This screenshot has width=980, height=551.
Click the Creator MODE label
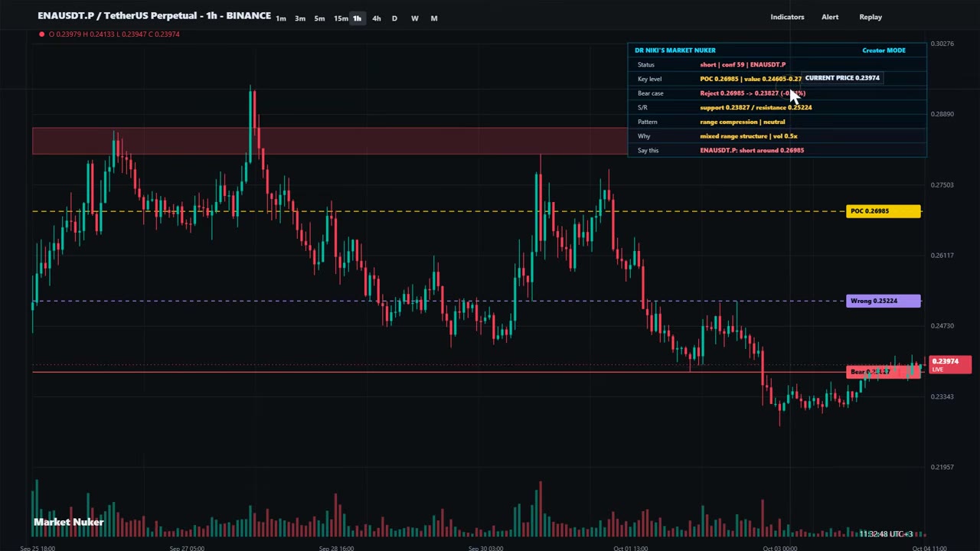(x=884, y=51)
